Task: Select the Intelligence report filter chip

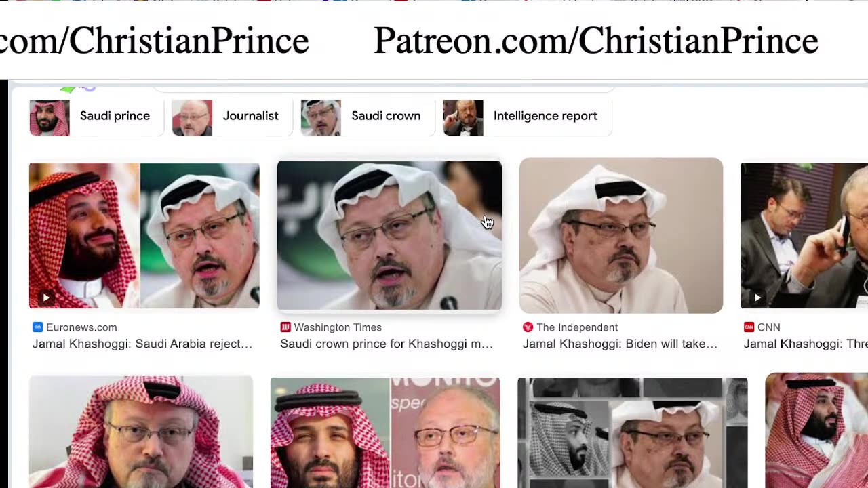Action: click(x=527, y=117)
